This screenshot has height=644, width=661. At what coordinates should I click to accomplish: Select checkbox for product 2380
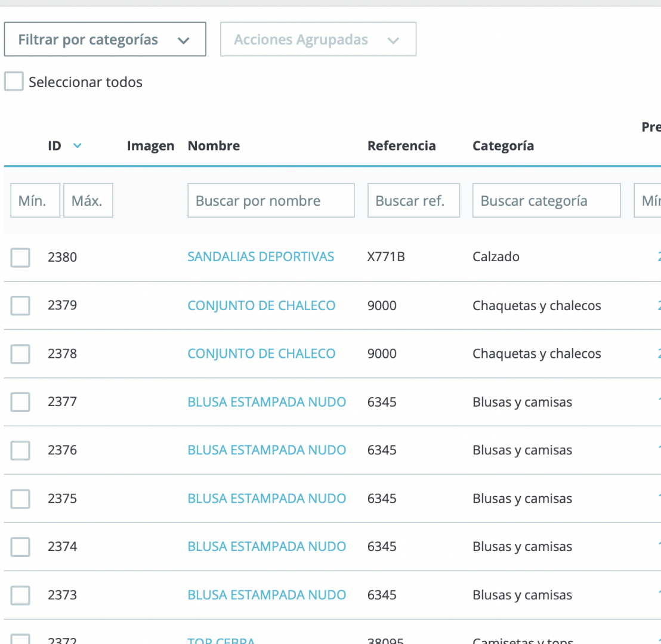click(x=20, y=258)
